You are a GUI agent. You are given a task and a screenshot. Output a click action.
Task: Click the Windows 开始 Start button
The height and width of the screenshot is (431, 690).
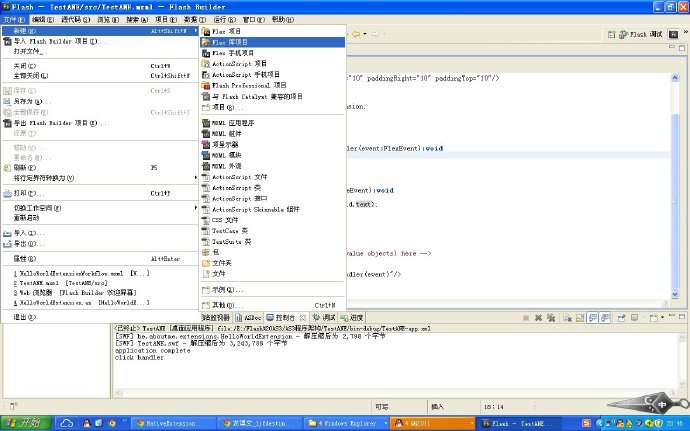click(26, 423)
